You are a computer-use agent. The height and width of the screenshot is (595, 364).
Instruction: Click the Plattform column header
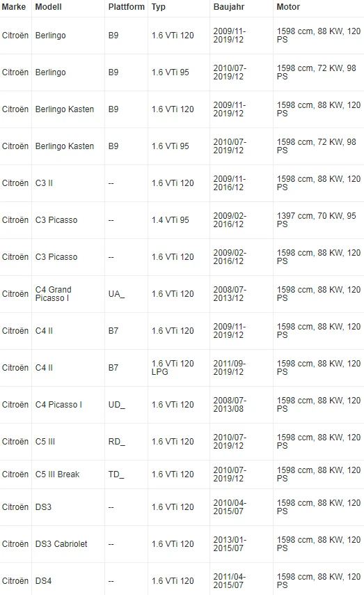click(x=126, y=7)
